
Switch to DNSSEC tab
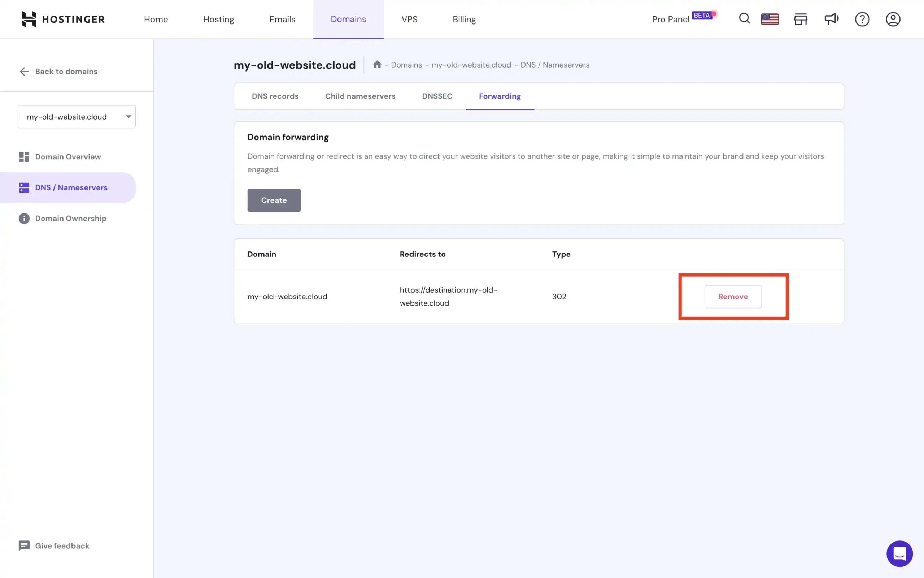click(437, 96)
